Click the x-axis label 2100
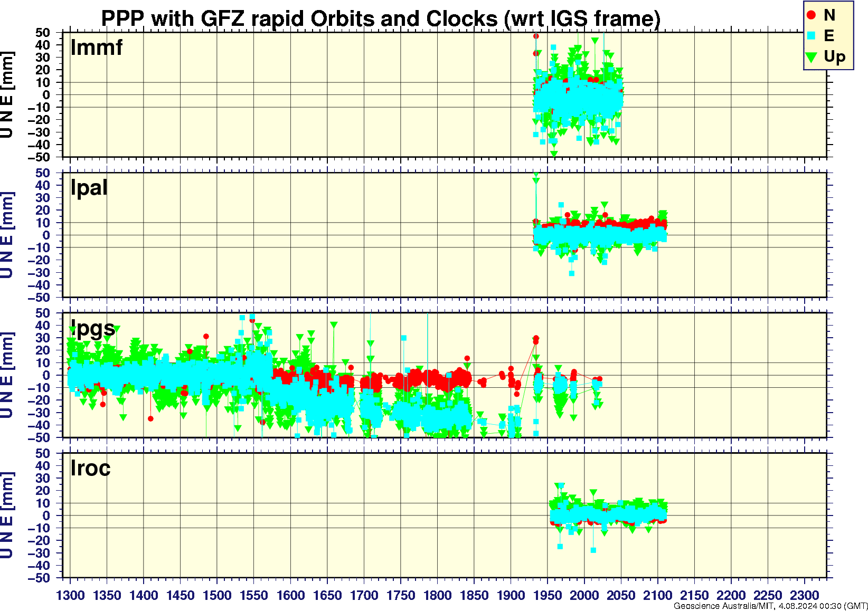Viewport: 868px width, 611px height. [657, 596]
